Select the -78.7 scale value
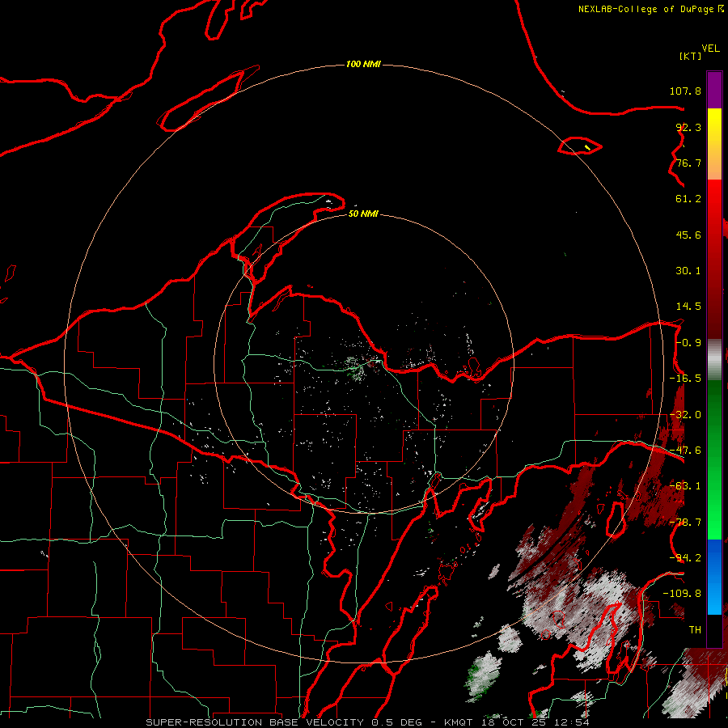Image resolution: width=728 pixels, height=728 pixels. click(685, 523)
